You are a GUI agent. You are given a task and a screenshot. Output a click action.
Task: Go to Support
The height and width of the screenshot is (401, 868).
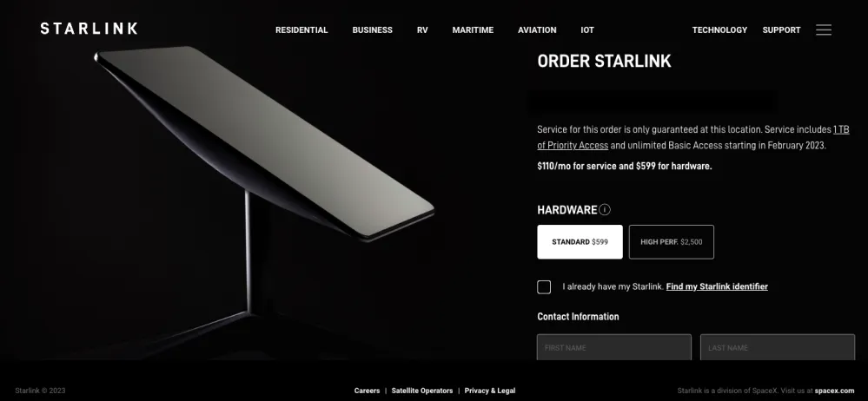(782, 30)
